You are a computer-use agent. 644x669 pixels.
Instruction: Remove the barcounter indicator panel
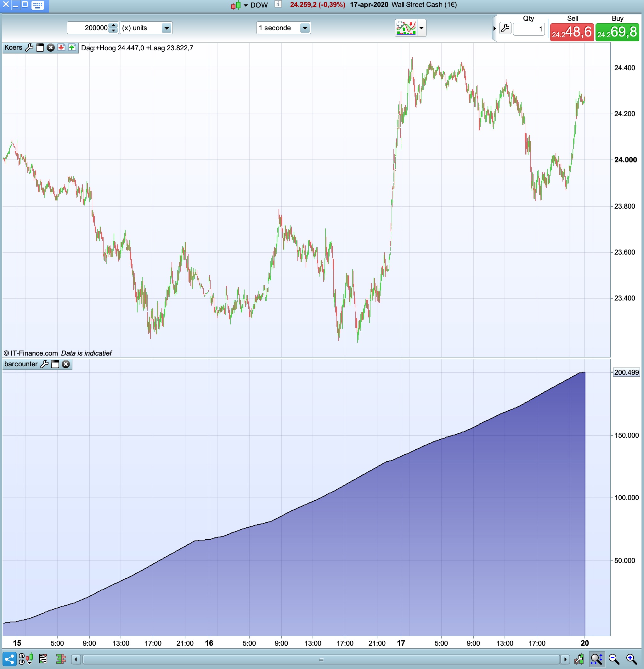coord(66,364)
